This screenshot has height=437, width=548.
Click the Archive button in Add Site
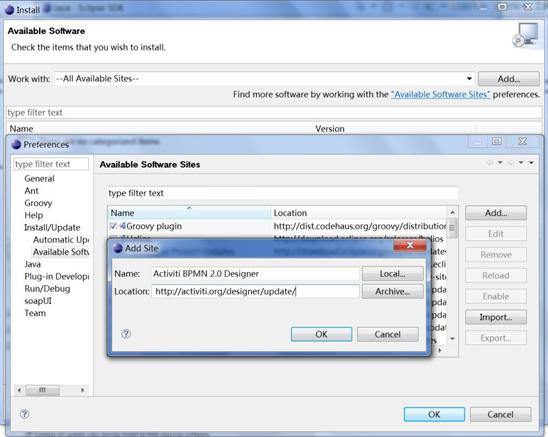click(392, 291)
